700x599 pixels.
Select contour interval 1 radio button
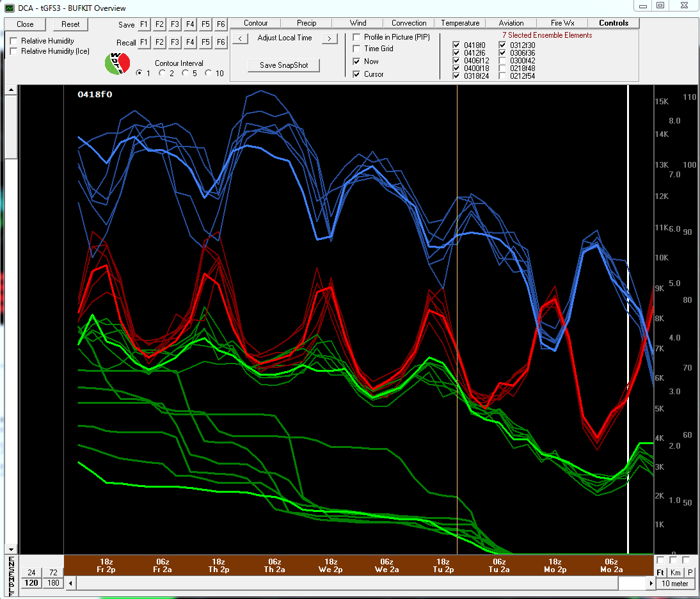coord(139,73)
